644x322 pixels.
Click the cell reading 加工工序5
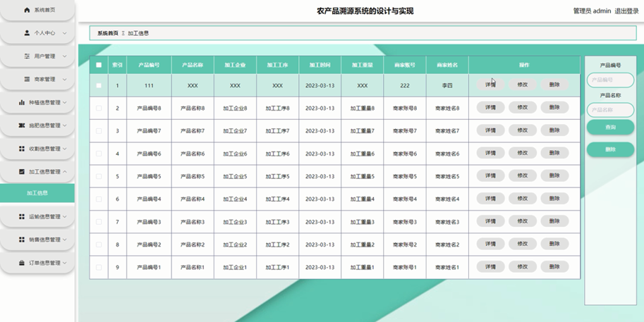[278, 176]
